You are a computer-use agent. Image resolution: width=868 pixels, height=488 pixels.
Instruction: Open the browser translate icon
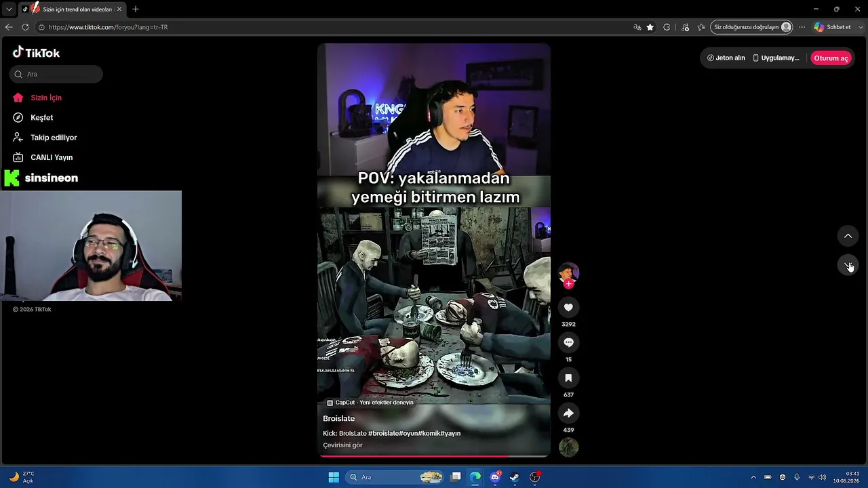pyautogui.click(x=637, y=27)
